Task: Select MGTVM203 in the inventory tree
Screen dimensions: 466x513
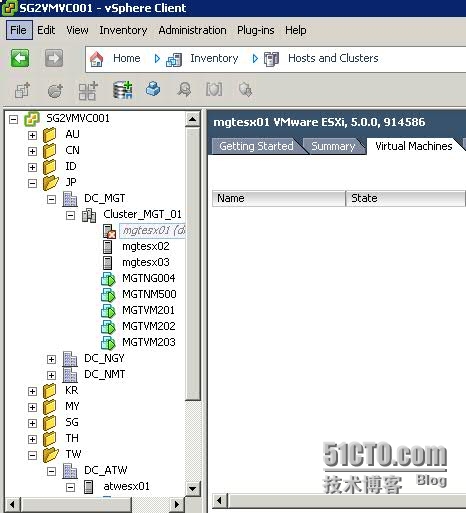Action: (x=149, y=342)
